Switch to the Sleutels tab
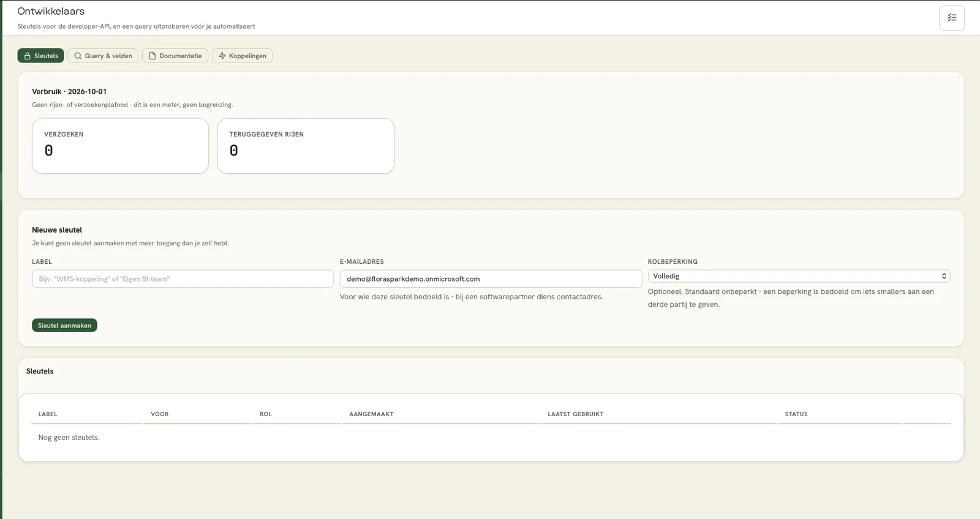The height and width of the screenshot is (519, 980). click(40, 56)
